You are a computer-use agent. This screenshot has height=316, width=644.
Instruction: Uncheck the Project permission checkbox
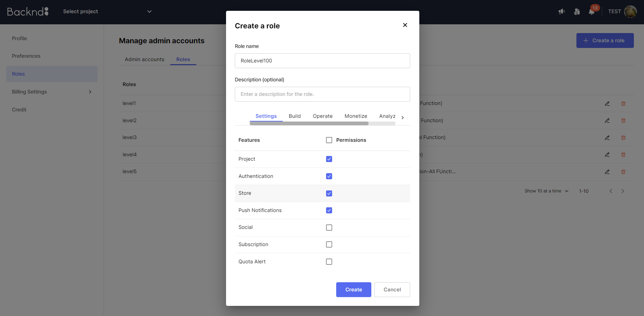(x=329, y=159)
